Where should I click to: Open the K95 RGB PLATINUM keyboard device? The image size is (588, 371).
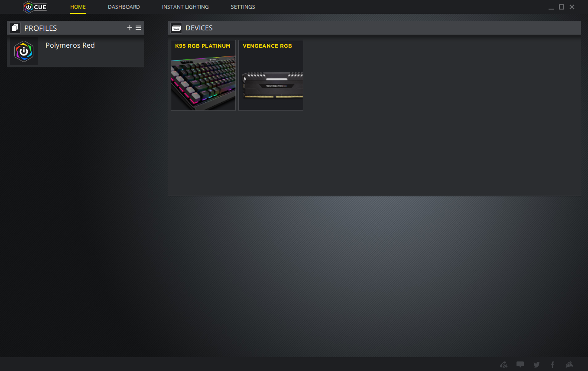click(x=203, y=75)
